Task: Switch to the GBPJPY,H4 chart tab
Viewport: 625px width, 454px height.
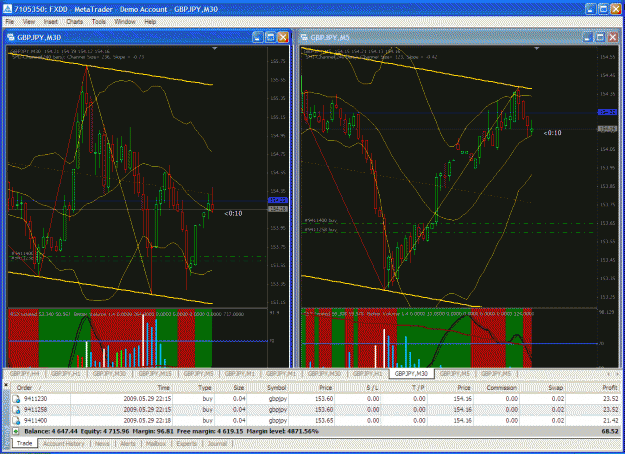Action: tap(25, 373)
